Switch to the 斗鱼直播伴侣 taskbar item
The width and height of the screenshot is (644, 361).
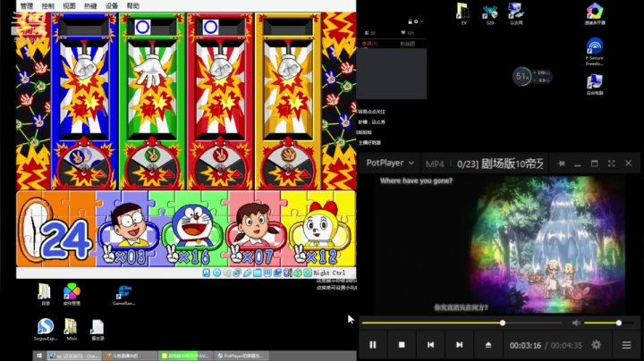click(130, 356)
